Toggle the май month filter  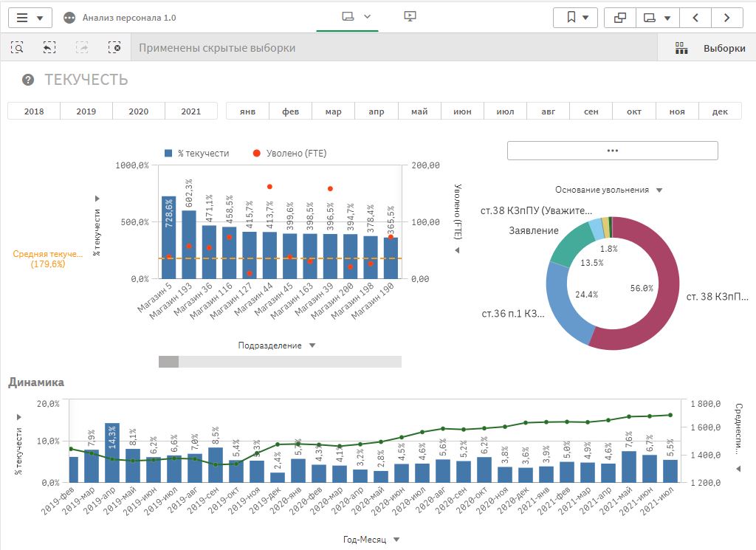point(419,111)
